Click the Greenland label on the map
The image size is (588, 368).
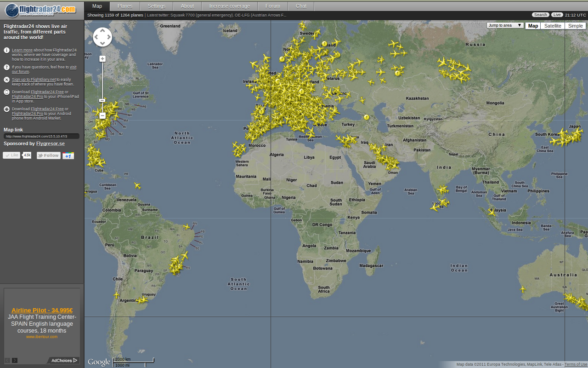coord(170,26)
